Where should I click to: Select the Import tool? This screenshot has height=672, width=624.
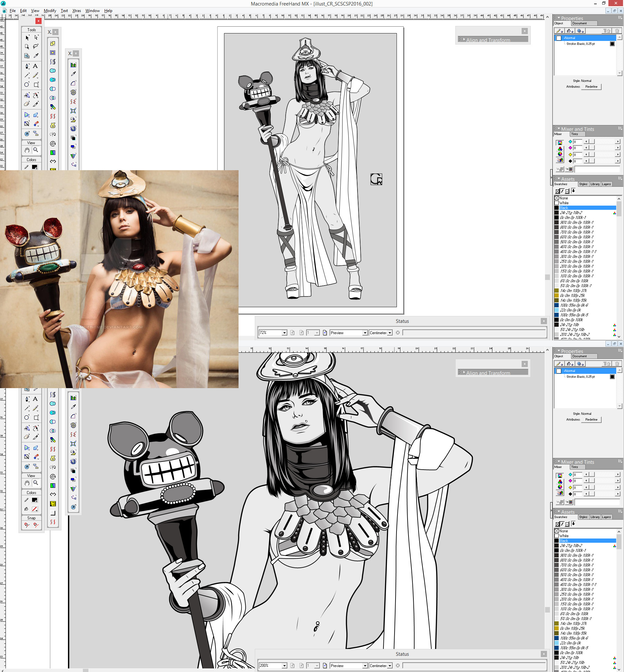[x=27, y=56]
